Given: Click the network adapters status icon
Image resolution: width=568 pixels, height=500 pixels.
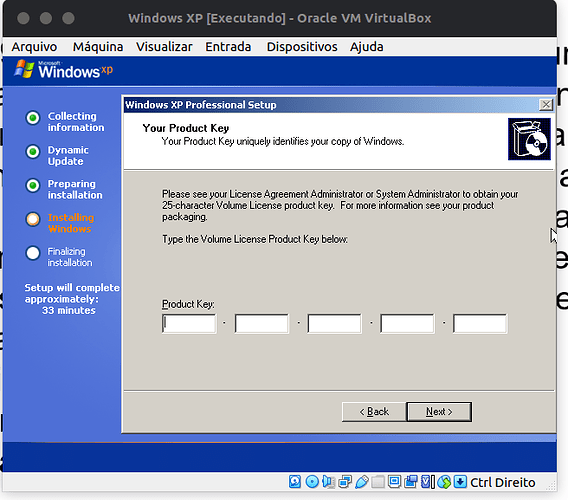Looking at the screenshot, I should tap(345, 482).
